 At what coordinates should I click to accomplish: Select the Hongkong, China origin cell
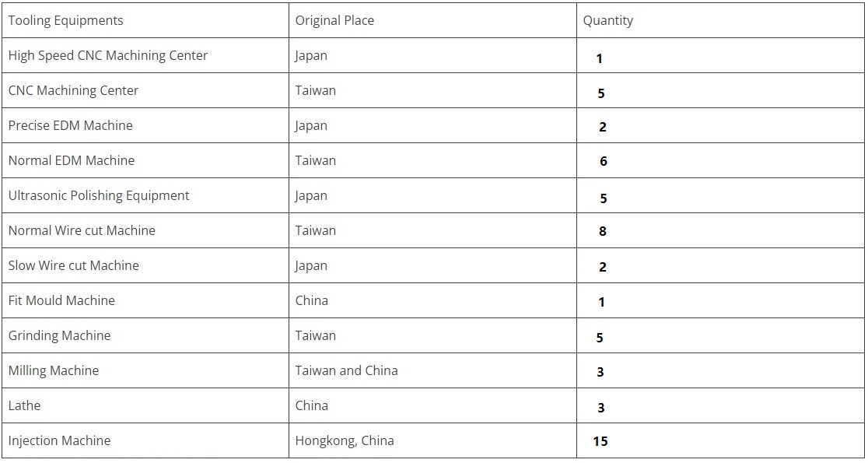345,441
